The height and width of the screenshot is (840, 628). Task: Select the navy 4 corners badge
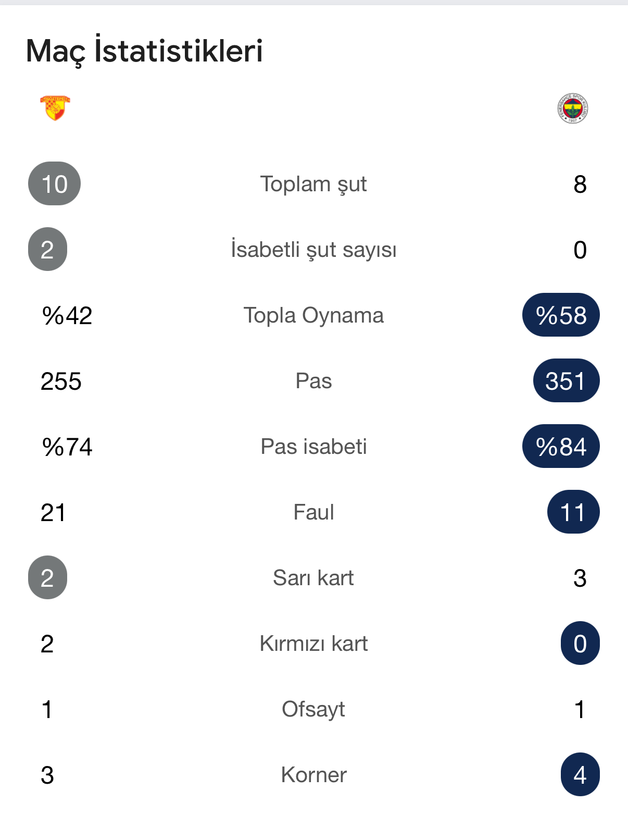coord(580,775)
